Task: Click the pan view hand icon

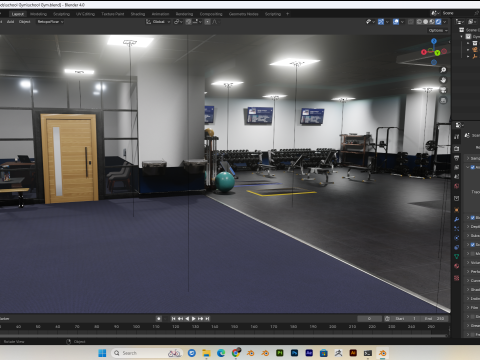Action: click(x=443, y=80)
